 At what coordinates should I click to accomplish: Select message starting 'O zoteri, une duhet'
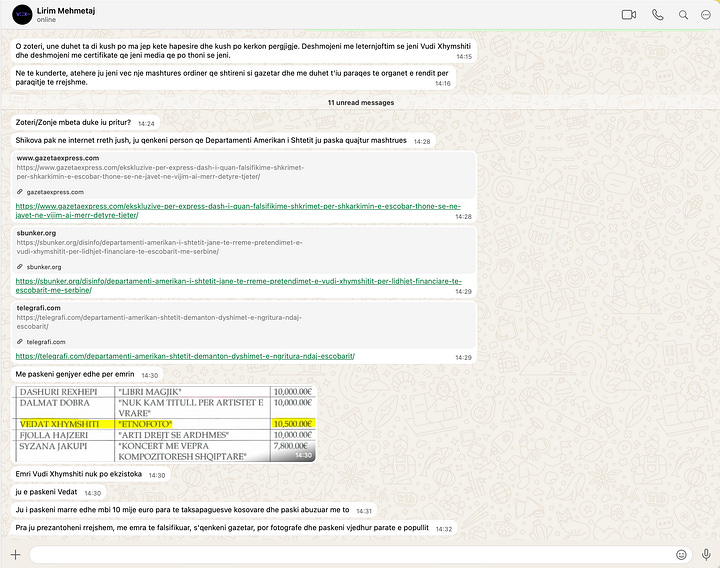[x=244, y=51]
